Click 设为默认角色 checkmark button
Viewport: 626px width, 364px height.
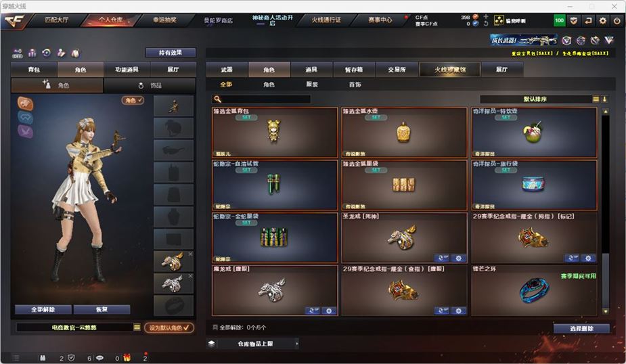(169, 327)
